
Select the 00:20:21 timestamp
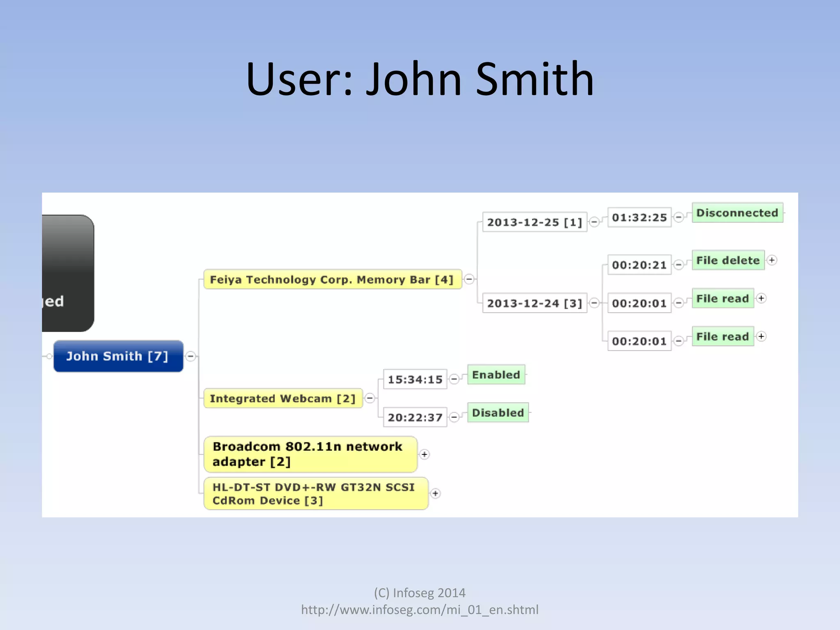639,265
